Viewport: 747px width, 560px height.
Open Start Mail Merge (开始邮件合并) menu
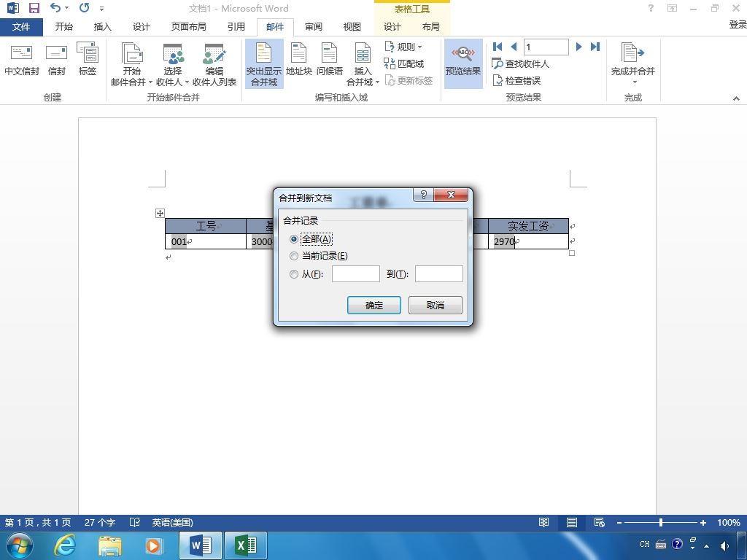(x=131, y=64)
